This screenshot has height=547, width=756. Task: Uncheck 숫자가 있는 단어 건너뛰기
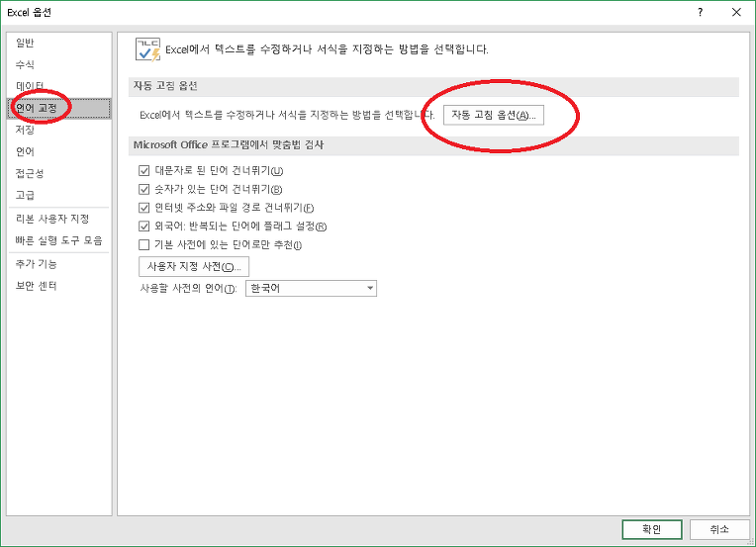pyautogui.click(x=143, y=189)
